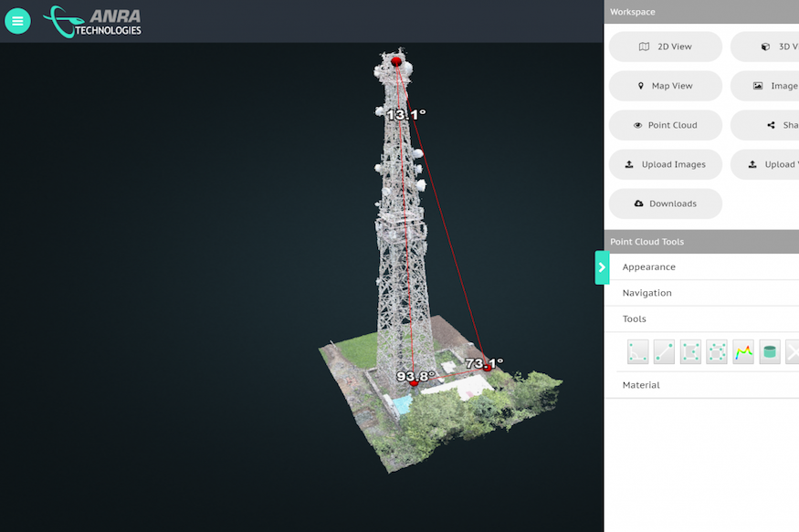Screen dimensions: 799x532
Task: Collapse the Tools section
Action: click(634, 319)
